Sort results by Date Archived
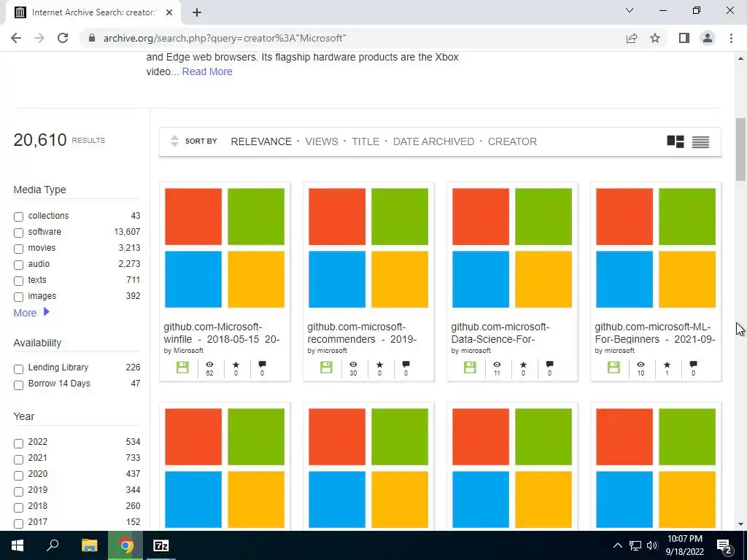 click(433, 141)
